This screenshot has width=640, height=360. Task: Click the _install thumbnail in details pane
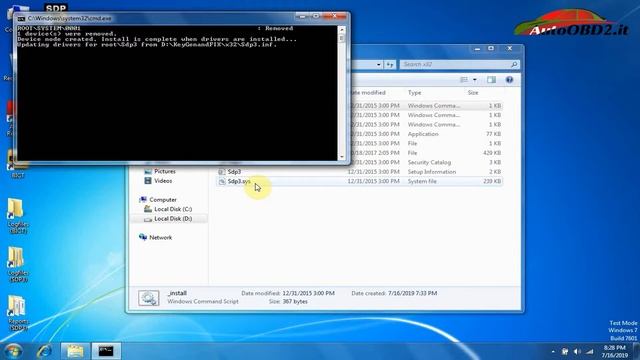[x=149, y=298]
